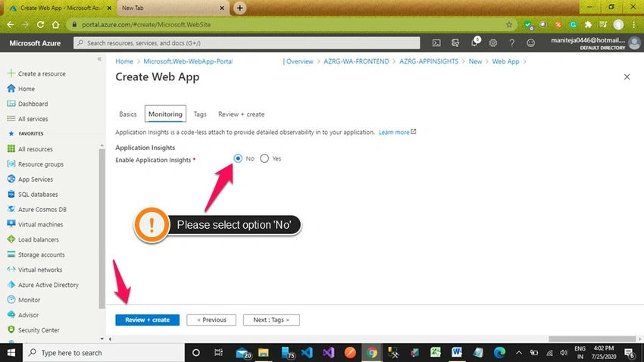Open File Explorer from taskbar
644x362 pixels.
click(x=263, y=353)
